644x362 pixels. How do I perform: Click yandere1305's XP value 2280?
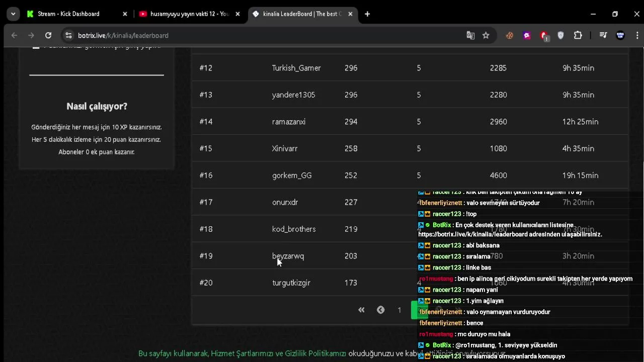point(498,95)
